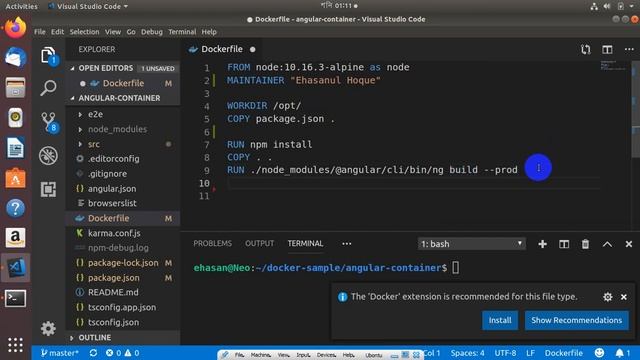Create a new terminal with plus icon
Image resolution: width=640 pixels, height=360 pixels.
pos(542,244)
